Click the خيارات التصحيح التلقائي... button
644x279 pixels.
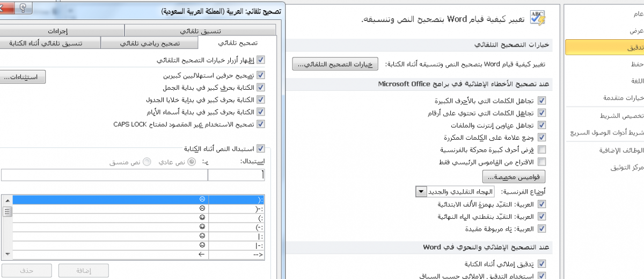(x=335, y=65)
